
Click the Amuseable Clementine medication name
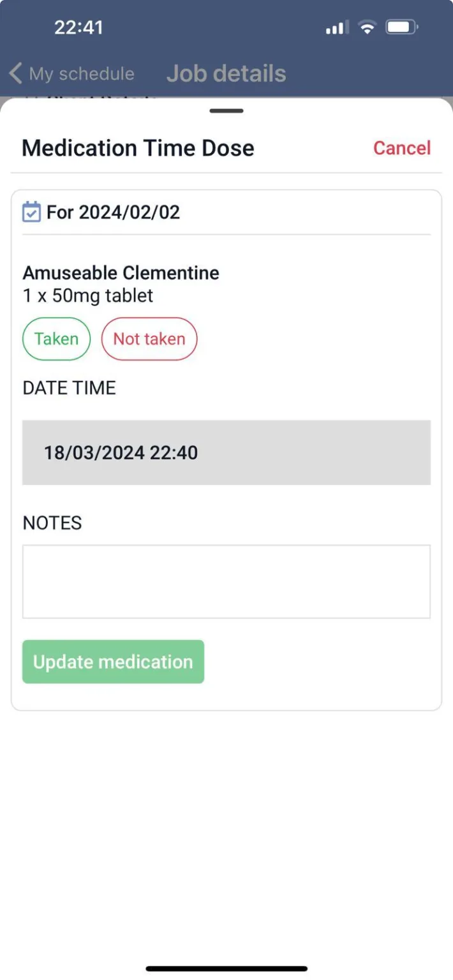(121, 272)
